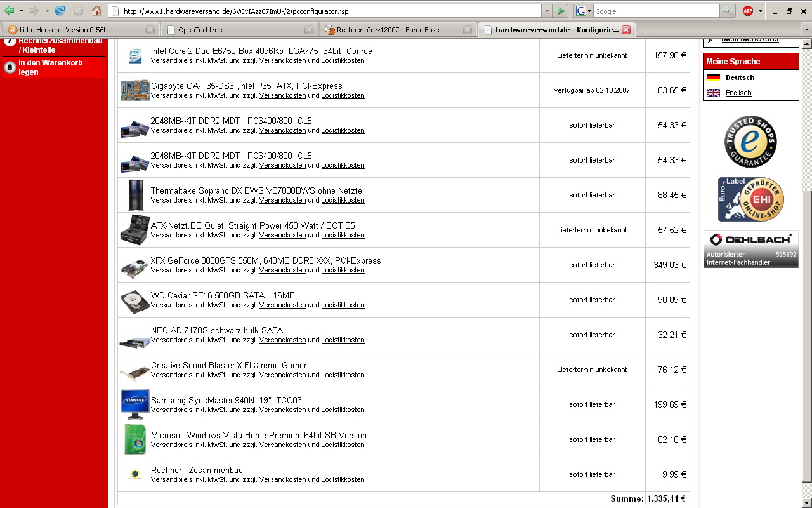Switch to Little Horizon - Version 0.56b tab

point(81,29)
